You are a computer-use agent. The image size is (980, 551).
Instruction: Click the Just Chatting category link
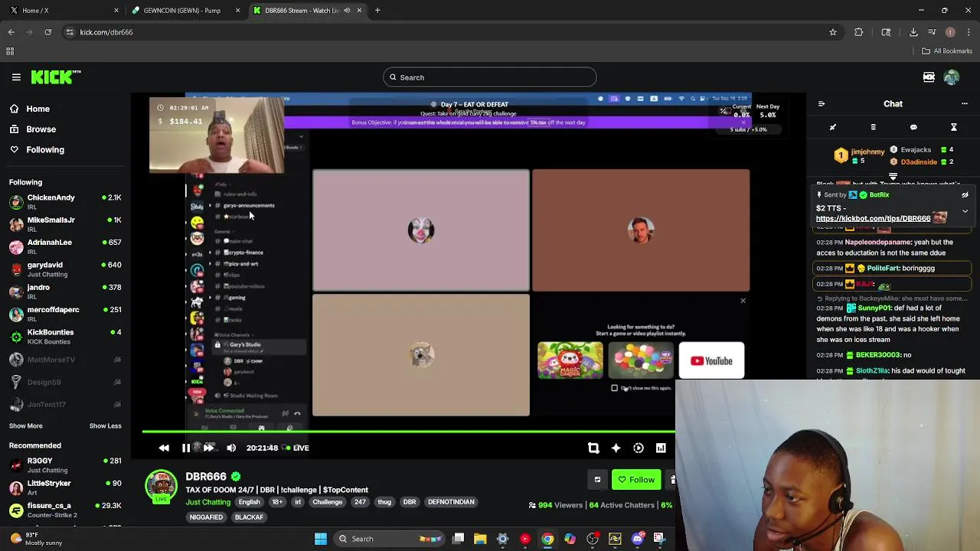(x=207, y=502)
